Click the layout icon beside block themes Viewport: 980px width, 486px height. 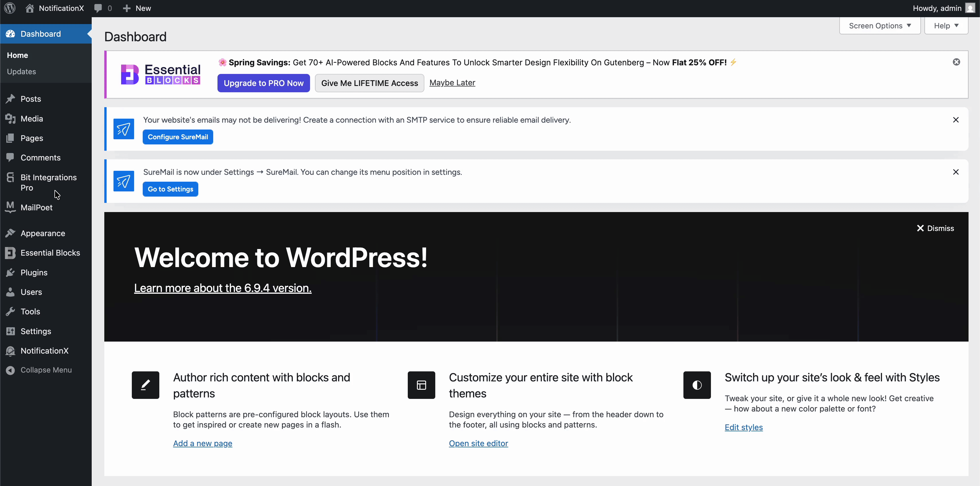[421, 385]
